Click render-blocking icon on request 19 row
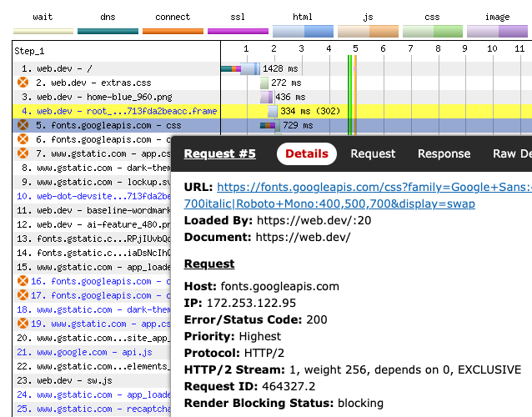The height and width of the screenshot is (417, 532). tap(23, 324)
